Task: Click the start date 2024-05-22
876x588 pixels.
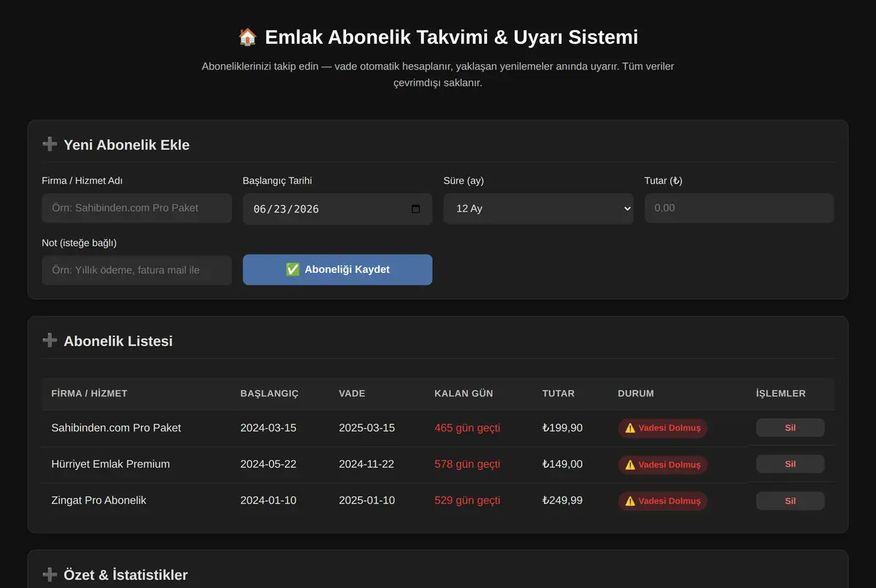Action: coord(268,464)
